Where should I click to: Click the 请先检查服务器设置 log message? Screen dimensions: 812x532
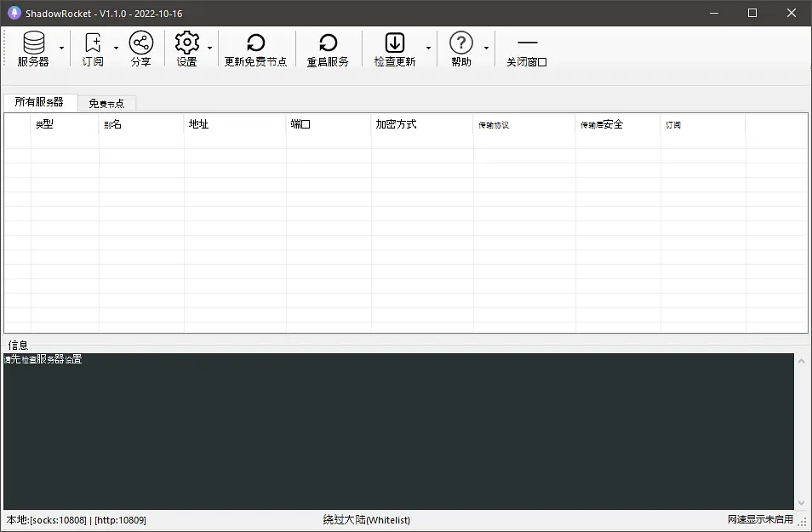[x=43, y=359]
